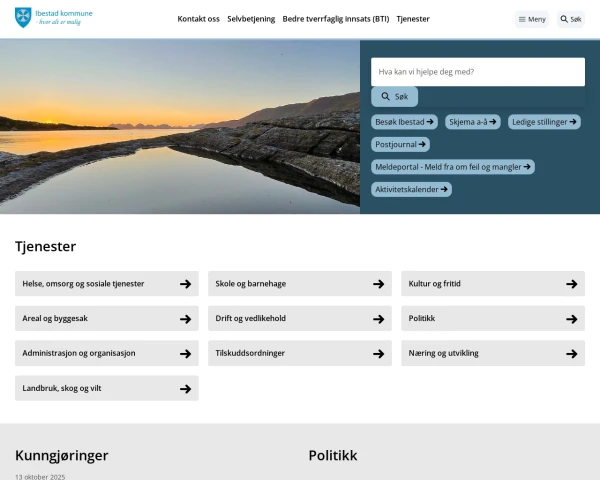This screenshot has height=480, width=600.
Task: Open the Meny hamburger menu
Action: click(x=532, y=19)
